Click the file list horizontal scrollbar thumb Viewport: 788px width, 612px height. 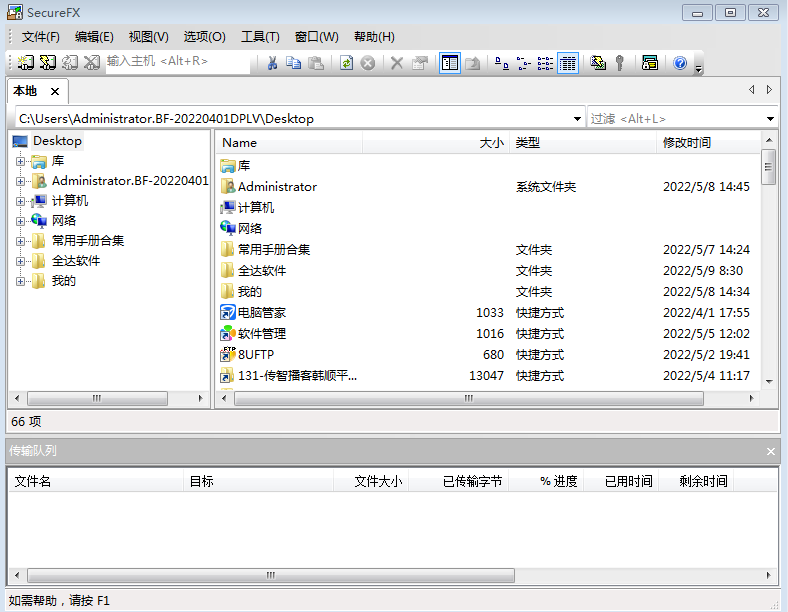468,398
